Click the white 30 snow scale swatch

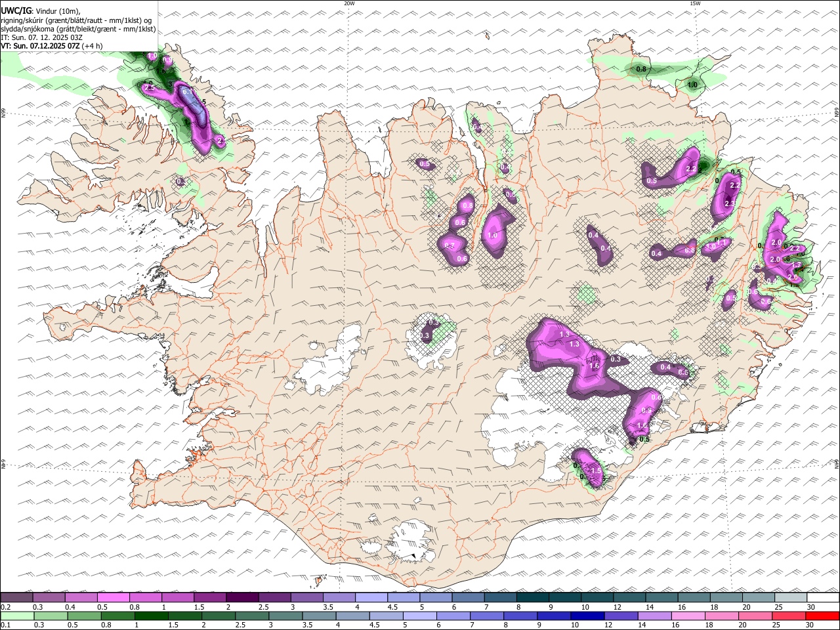tap(823, 597)
